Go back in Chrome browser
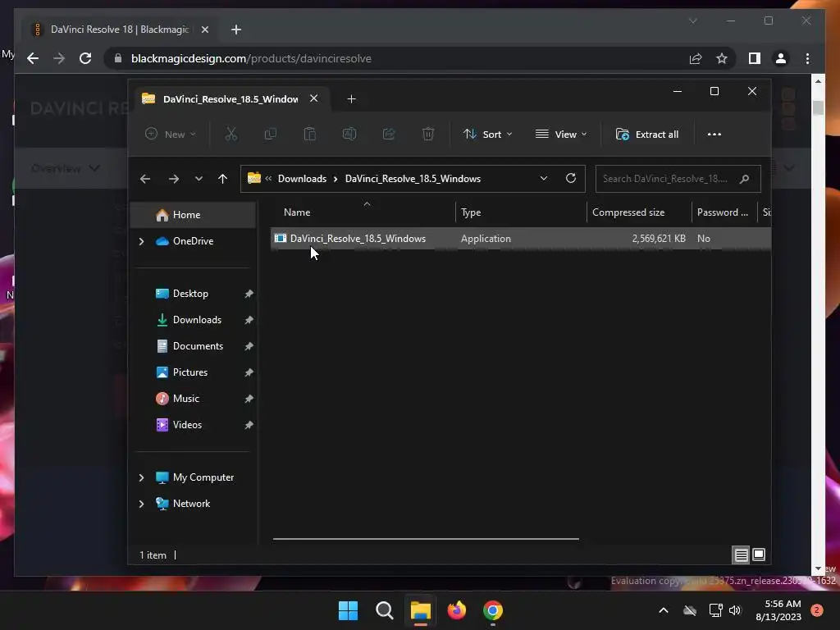Image resolution: width=840 pixels, height=630 pixels. point(33,58)
